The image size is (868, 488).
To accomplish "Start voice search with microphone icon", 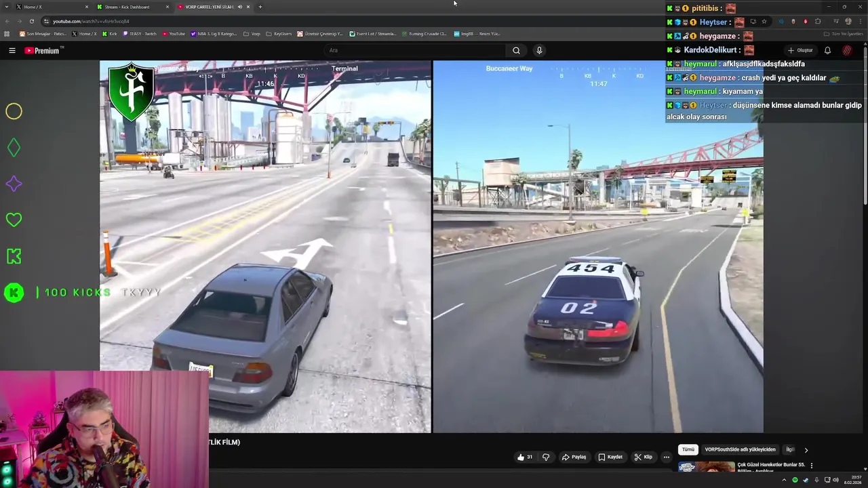I will click(x=539, y=50).
